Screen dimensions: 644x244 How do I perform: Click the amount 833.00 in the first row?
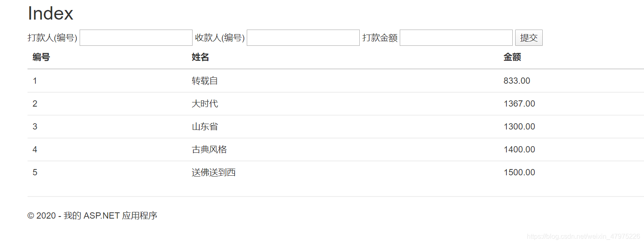(517, 81)
